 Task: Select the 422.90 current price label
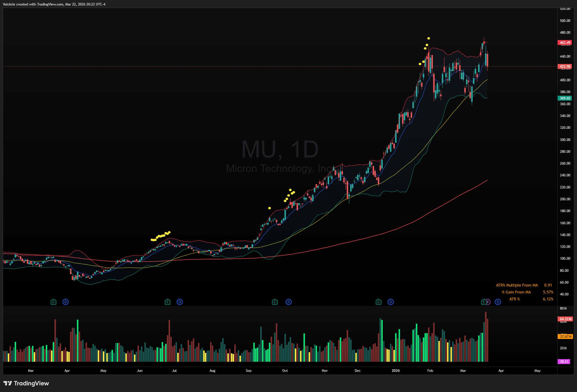point(565,67)
